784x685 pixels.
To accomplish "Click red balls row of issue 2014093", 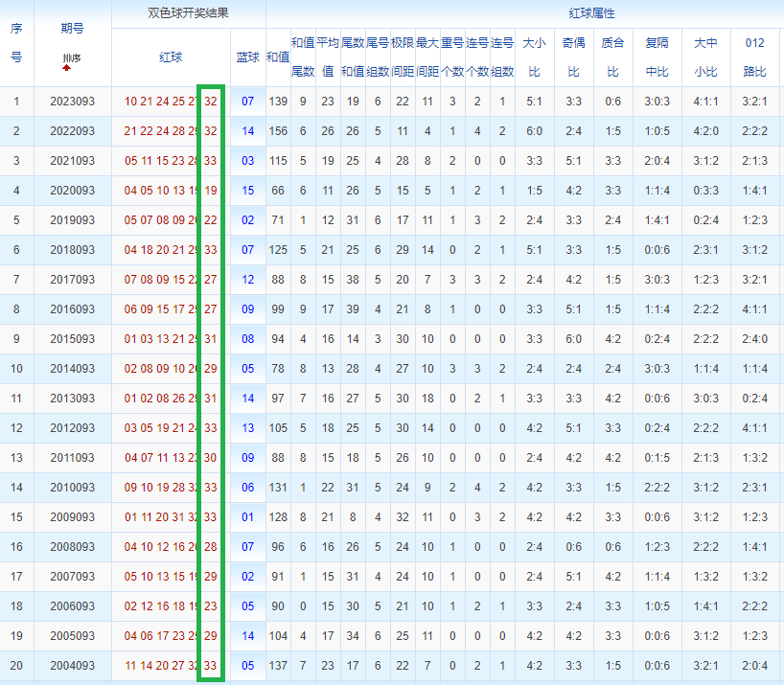I will click(x=171, y=369).
